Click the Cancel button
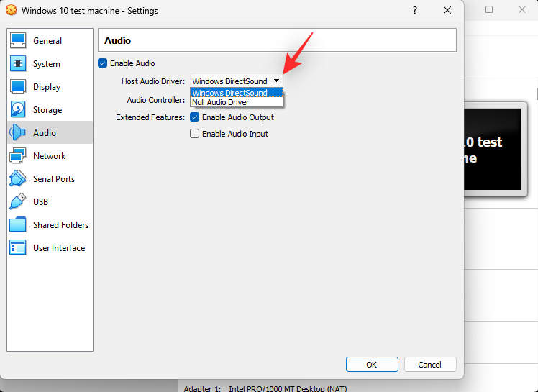 pos(430,364)
